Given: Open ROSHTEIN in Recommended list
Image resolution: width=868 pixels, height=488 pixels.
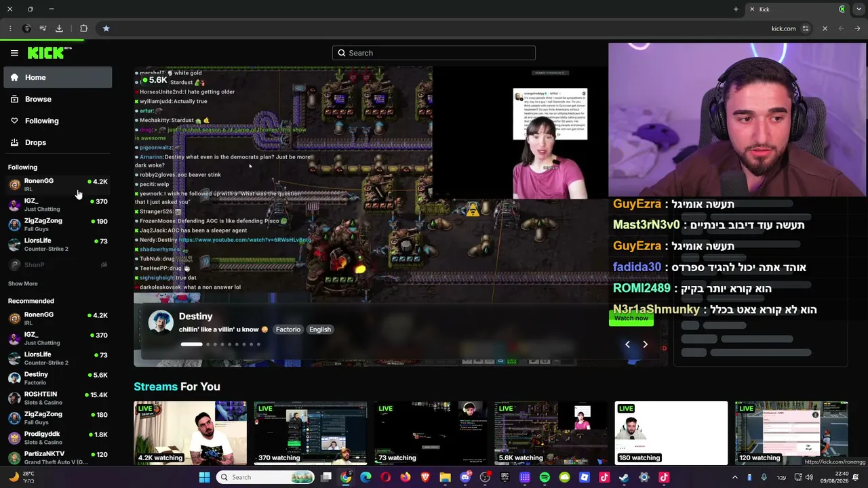Looking at the screenshot, I should coord(58,398).
